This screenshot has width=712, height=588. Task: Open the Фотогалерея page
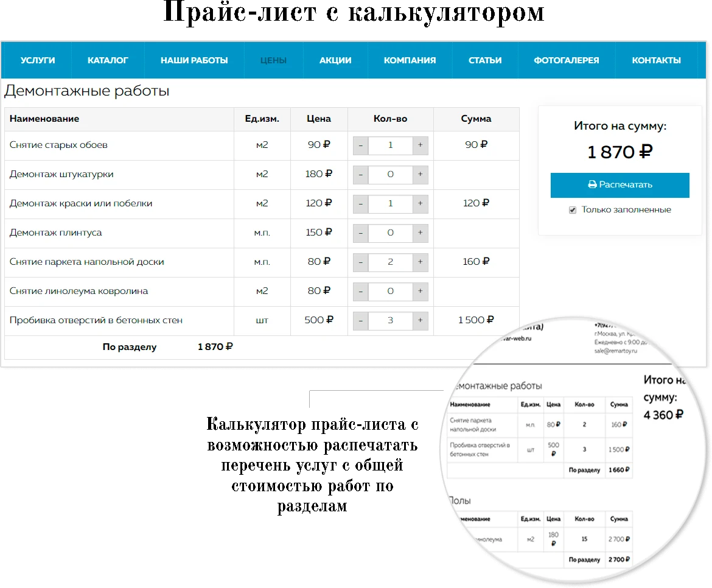click(x=566, y=60)
